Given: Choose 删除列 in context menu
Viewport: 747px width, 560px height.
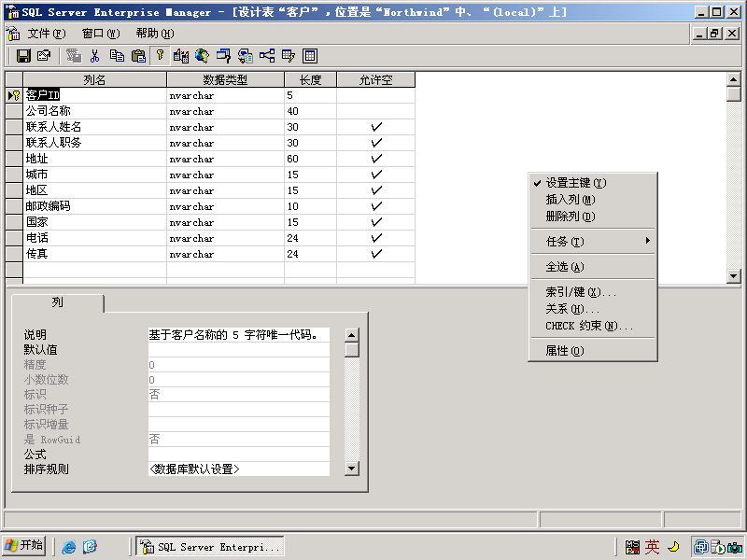Looking at the screenshot, I should pyautogui.click(x=593, y=217).
